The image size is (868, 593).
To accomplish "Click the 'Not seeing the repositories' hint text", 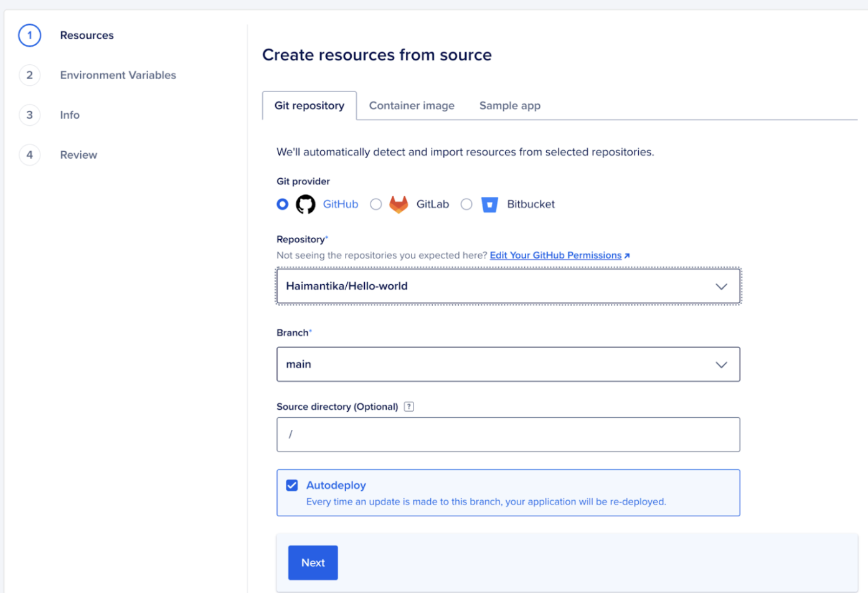I will (382, 255).
